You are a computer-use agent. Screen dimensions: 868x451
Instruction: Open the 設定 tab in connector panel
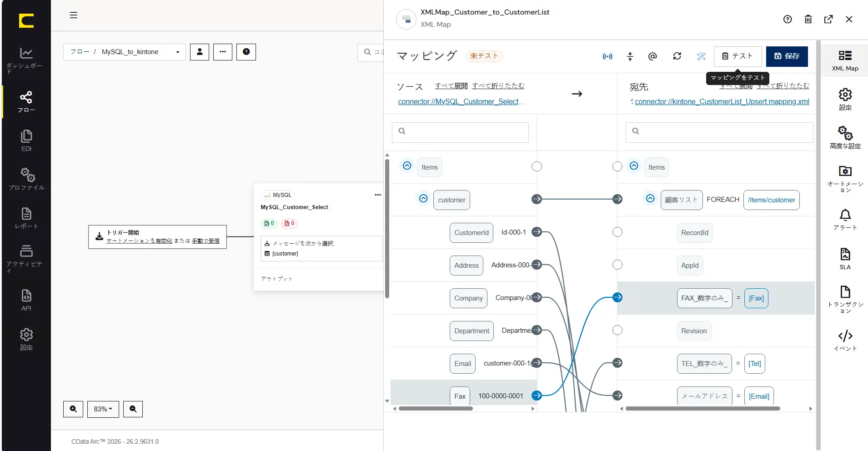(x=845, y=99)
